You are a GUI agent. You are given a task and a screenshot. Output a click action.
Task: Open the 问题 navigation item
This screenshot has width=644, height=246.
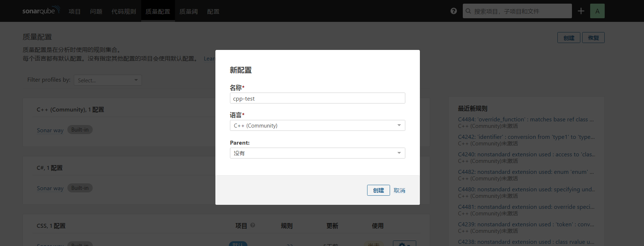tap(96, 11)
